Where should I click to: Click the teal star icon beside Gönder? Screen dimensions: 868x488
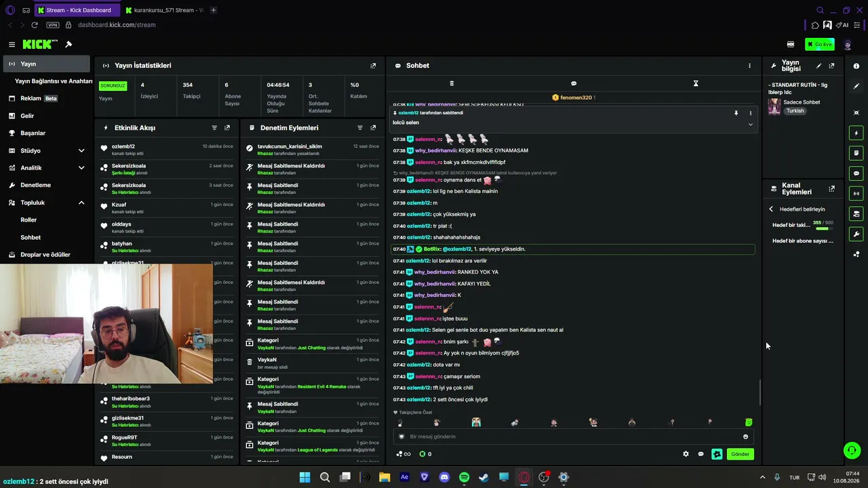[717, 454]
